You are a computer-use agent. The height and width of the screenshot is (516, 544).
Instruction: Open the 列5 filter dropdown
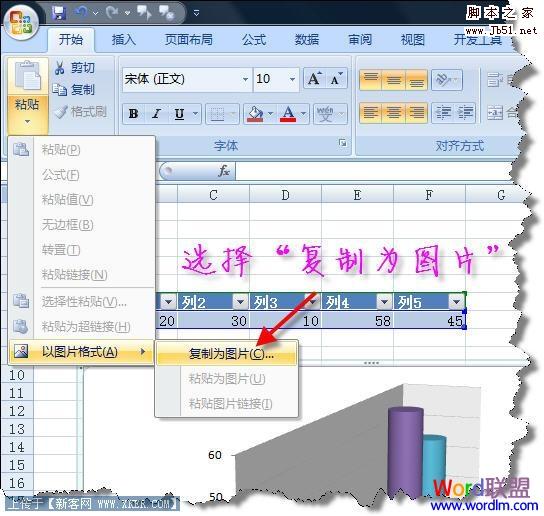click(x=456, y=302)
